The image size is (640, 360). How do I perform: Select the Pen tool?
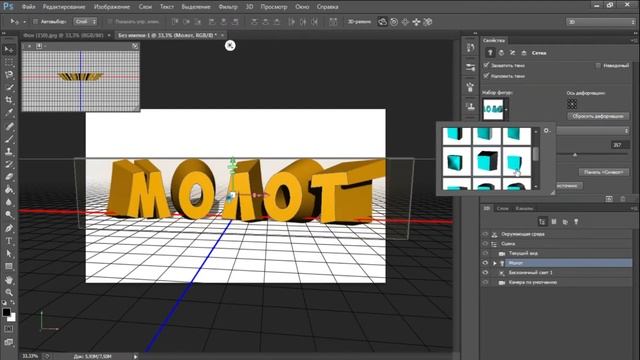click(x=9, y=228)
